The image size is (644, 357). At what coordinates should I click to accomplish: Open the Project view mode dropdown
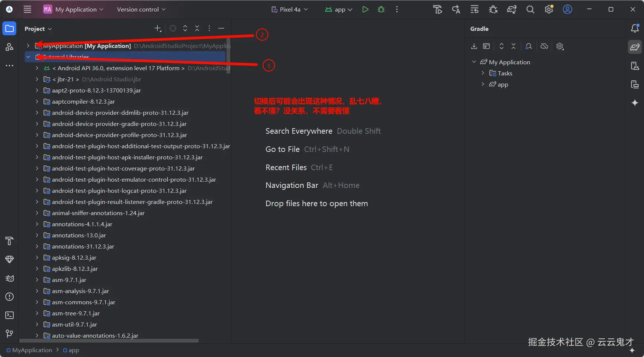coord(38,29)
